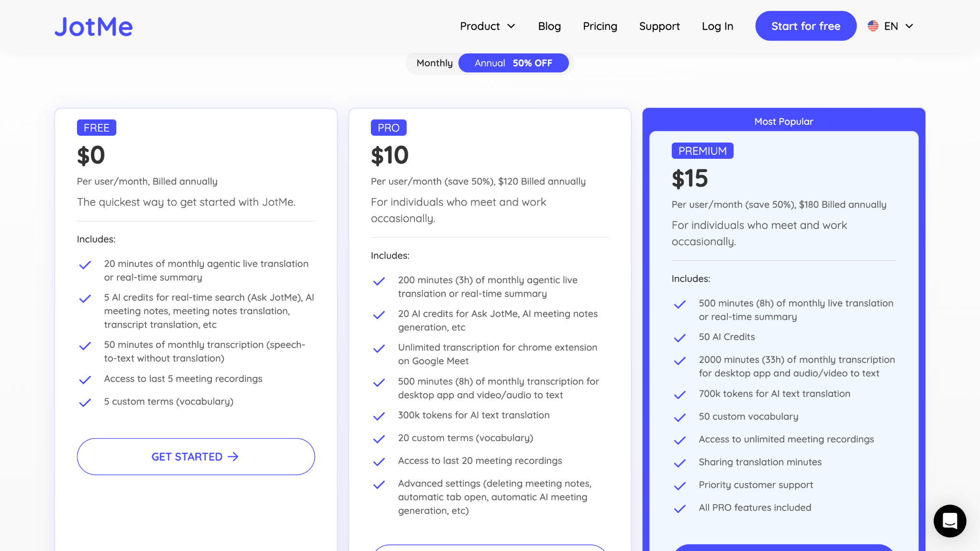Click checkmark beside Access to last 20 meeting recordings

(x=379, y=462)
